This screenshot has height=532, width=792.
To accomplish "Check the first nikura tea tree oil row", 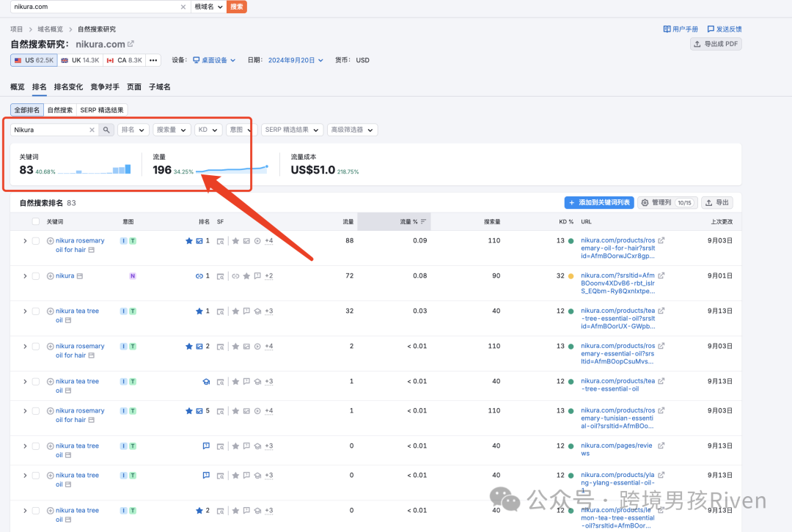I will pos(35,311).
